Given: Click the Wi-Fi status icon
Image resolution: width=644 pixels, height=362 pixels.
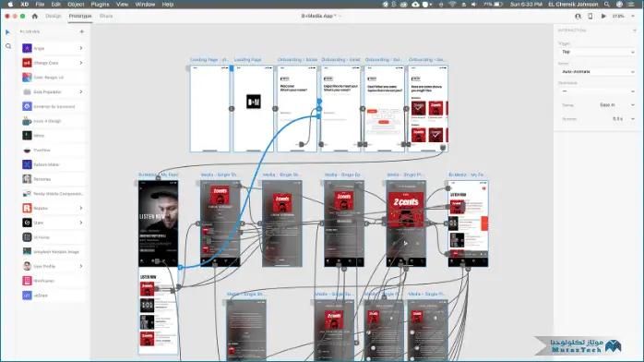Looking at the screenshot, I should click(x=452, y=4).
